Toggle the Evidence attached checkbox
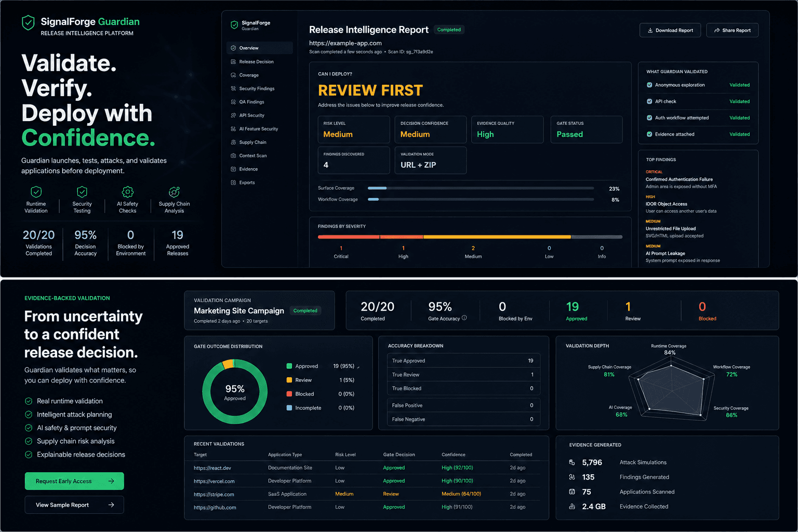 [x=649, y=134]
